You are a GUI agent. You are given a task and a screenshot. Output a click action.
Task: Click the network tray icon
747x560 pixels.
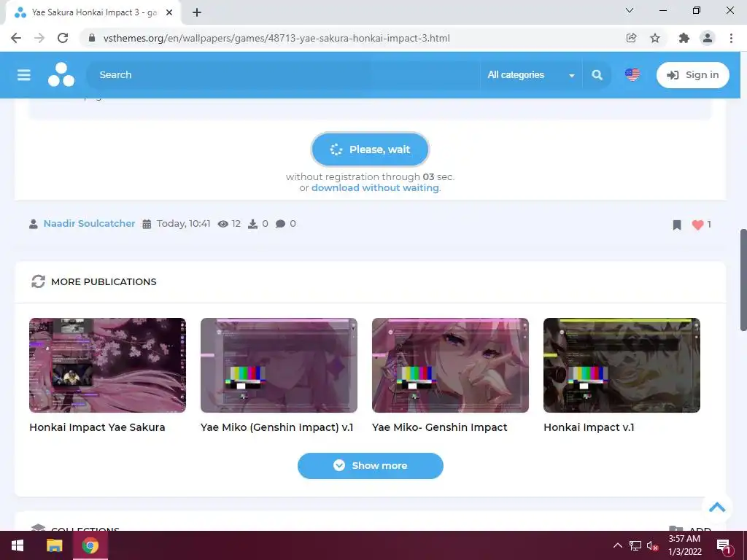pos(635,545)
